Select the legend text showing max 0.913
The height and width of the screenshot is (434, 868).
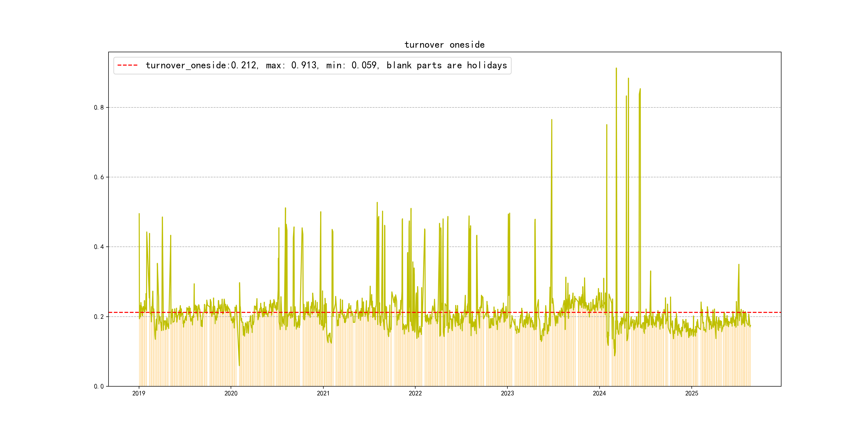point(292,65)
